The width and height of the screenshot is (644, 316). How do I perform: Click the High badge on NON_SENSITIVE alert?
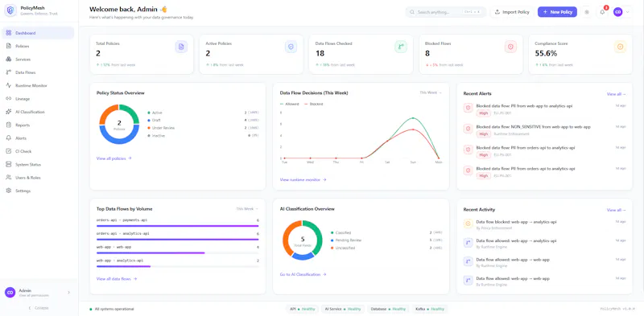point(484,133)
